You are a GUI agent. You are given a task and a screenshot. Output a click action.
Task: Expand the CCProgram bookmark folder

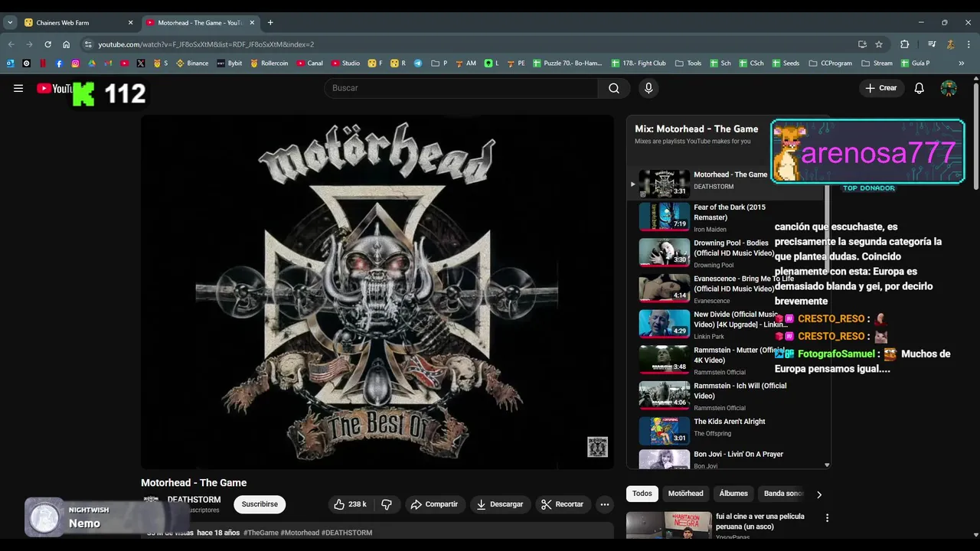pyautogui.click(x=830, y=64)
